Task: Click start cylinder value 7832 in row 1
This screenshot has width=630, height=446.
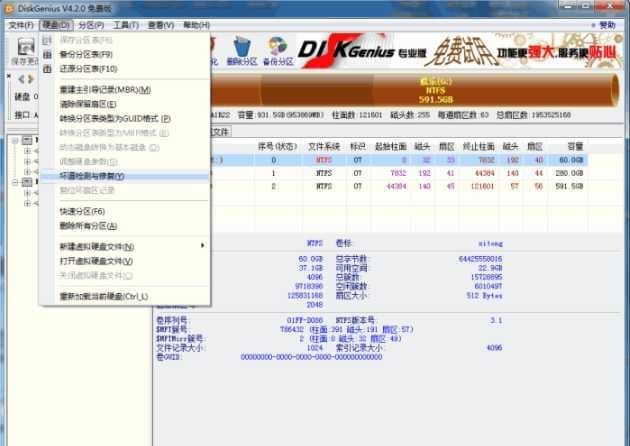Action: click(398, 174)
